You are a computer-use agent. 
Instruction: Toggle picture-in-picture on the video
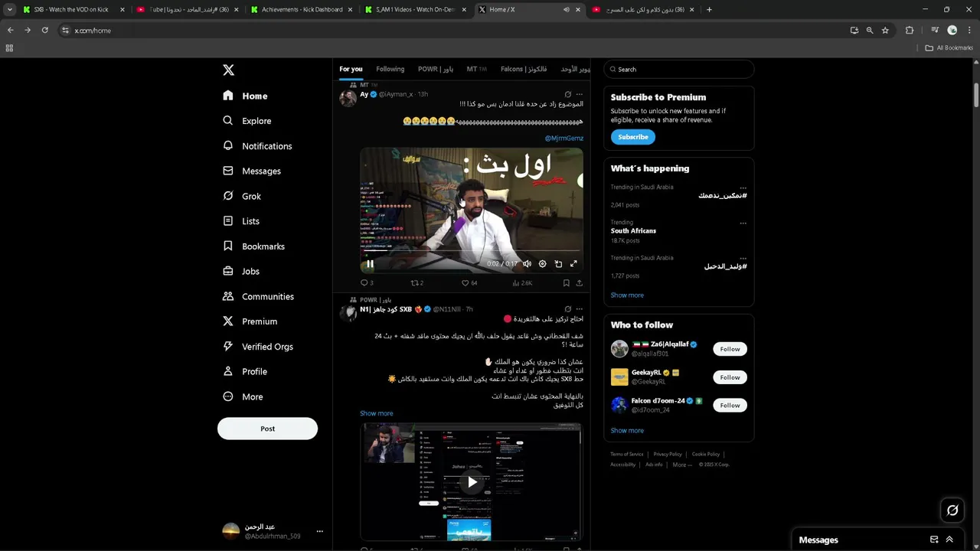tap(558, 264)
